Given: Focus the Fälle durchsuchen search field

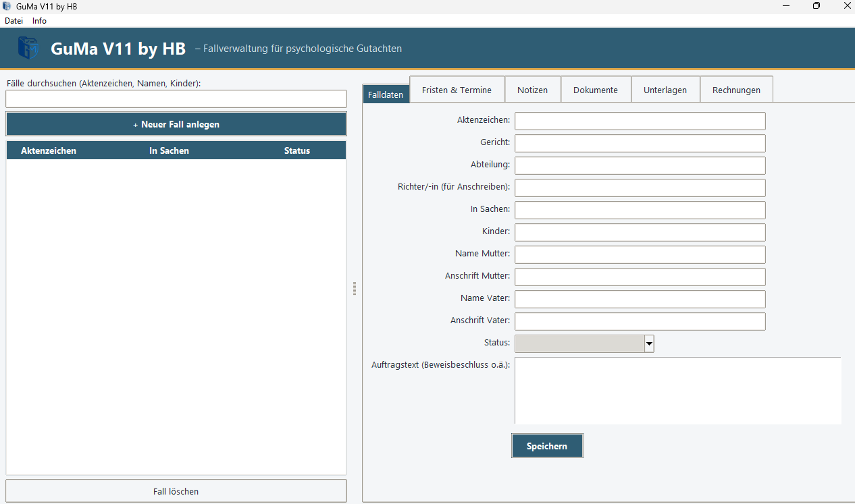Looking at the screenshot, I should 176,99.
